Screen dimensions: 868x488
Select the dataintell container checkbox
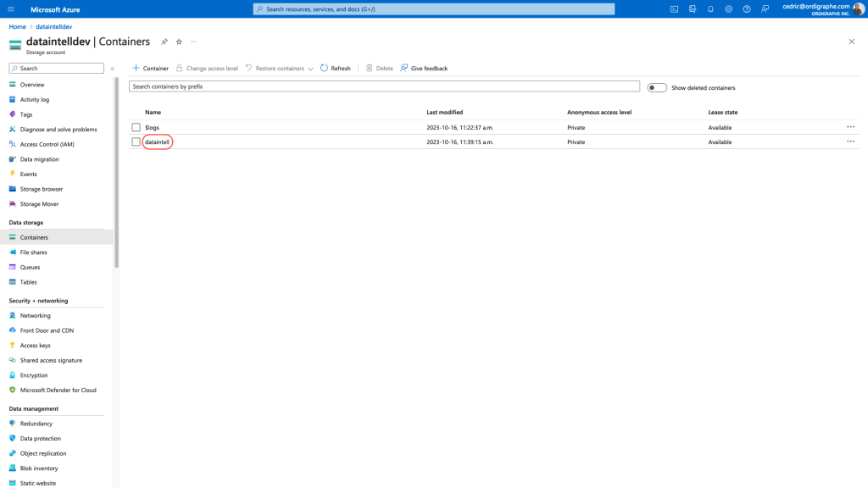tap(136, 142)
